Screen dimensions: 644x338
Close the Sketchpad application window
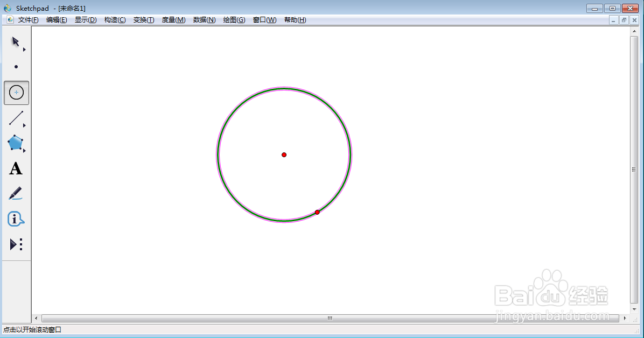click(630, 8)
